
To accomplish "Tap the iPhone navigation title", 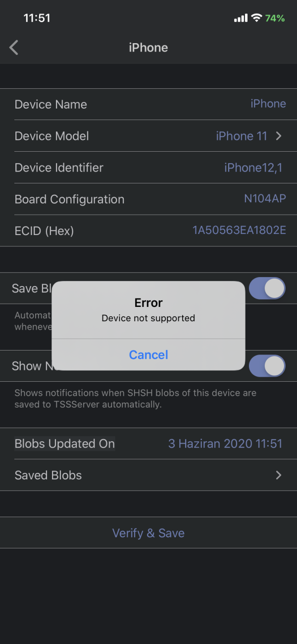I will (x=148, y=48).
